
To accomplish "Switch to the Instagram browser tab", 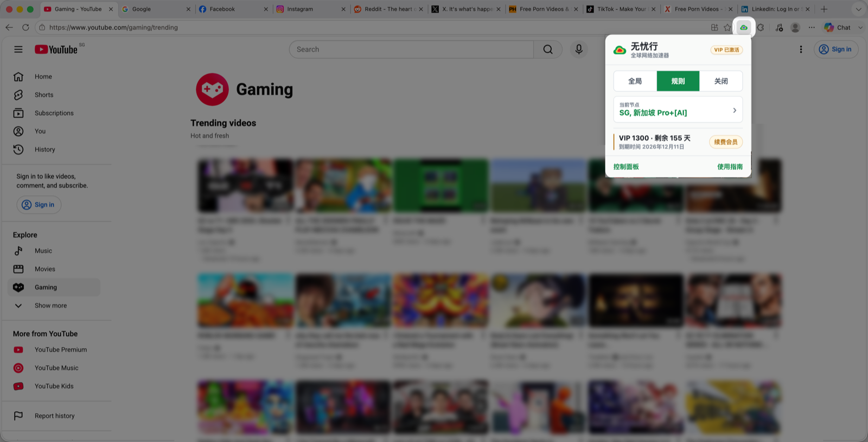I will pyautogui.click(x=310, y=9).
